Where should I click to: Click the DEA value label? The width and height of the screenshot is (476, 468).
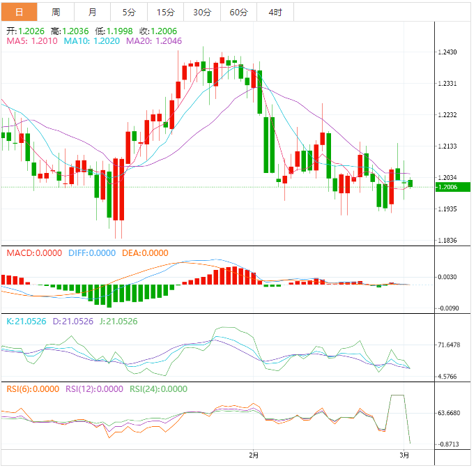(x=145, y=253)
